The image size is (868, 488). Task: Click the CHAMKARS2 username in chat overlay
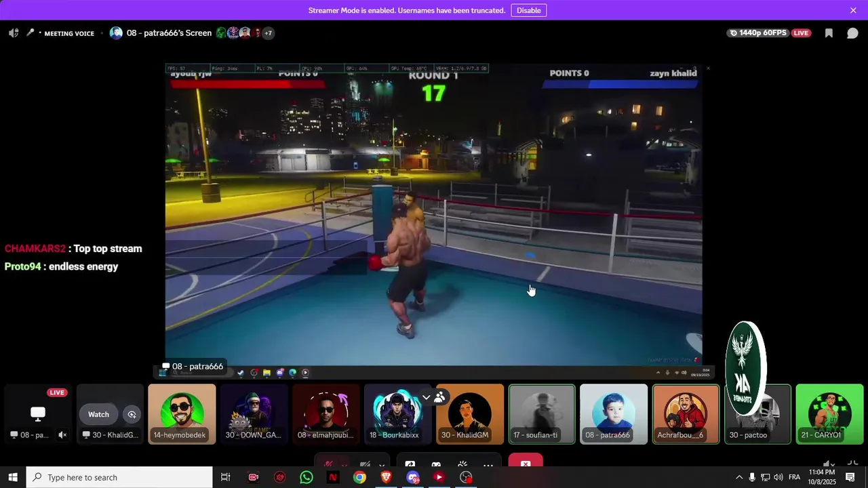pos(35,249)
